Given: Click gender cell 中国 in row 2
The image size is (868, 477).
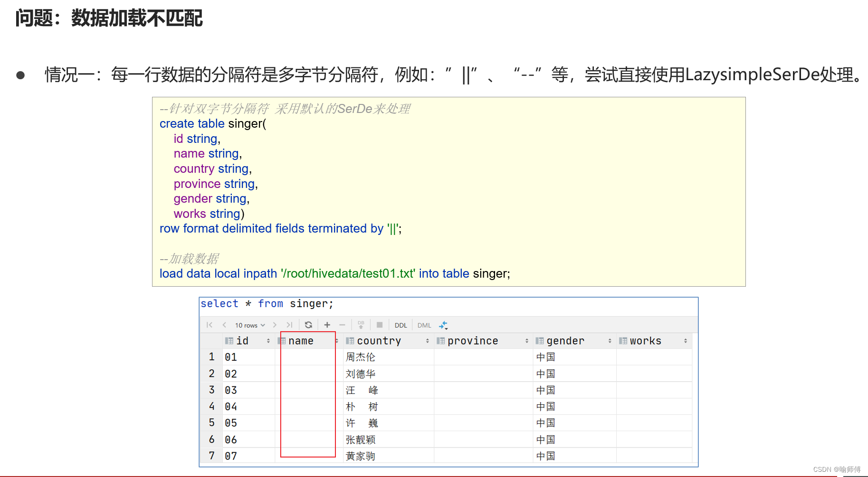Looking at the screenshot, I should tap(574, 374).
